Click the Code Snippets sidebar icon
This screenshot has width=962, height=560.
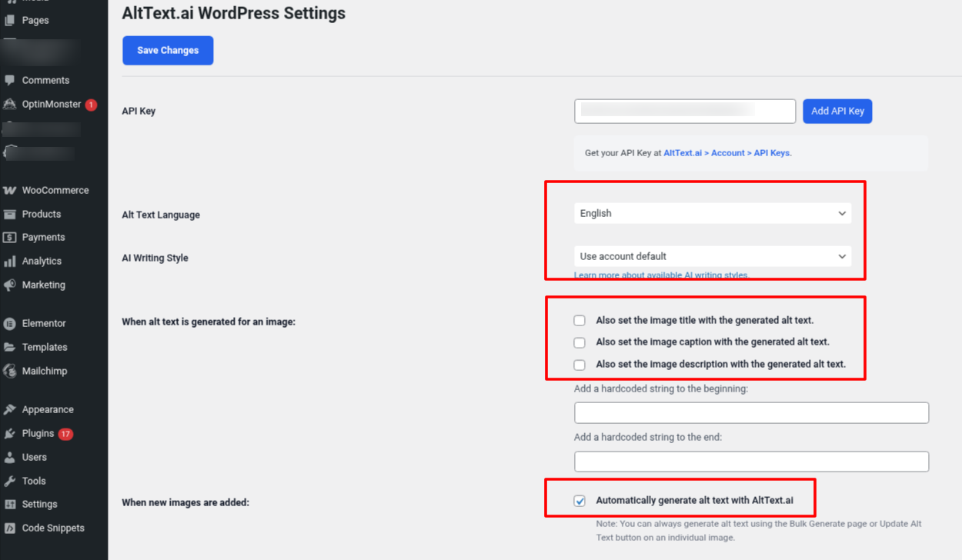tap(54, 528)
